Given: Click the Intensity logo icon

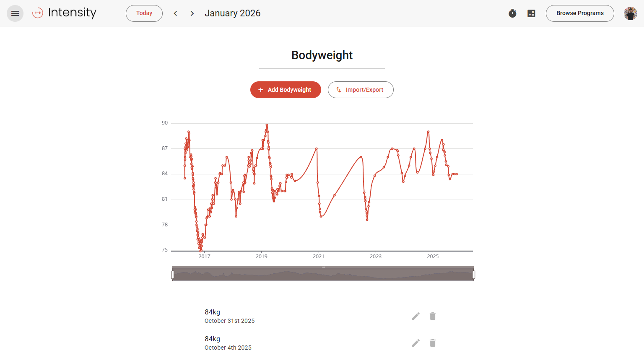Looking at the screenshot, I should pos(38,13).
